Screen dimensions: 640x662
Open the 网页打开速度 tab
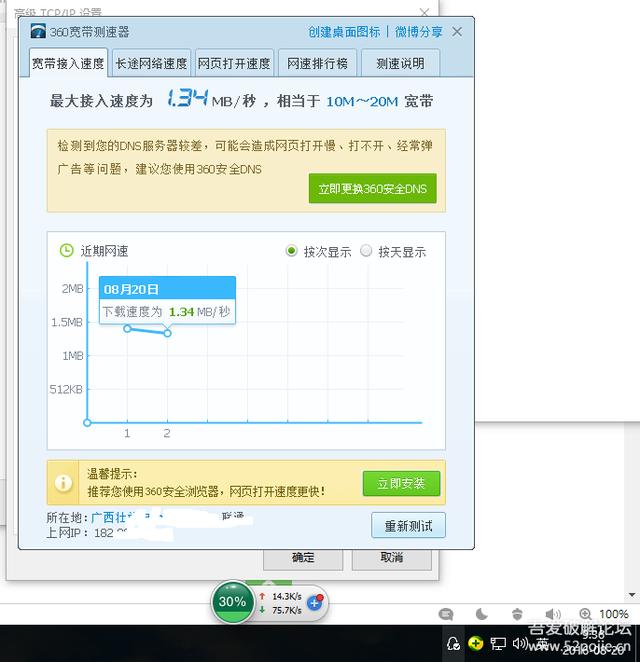point(234,63)
